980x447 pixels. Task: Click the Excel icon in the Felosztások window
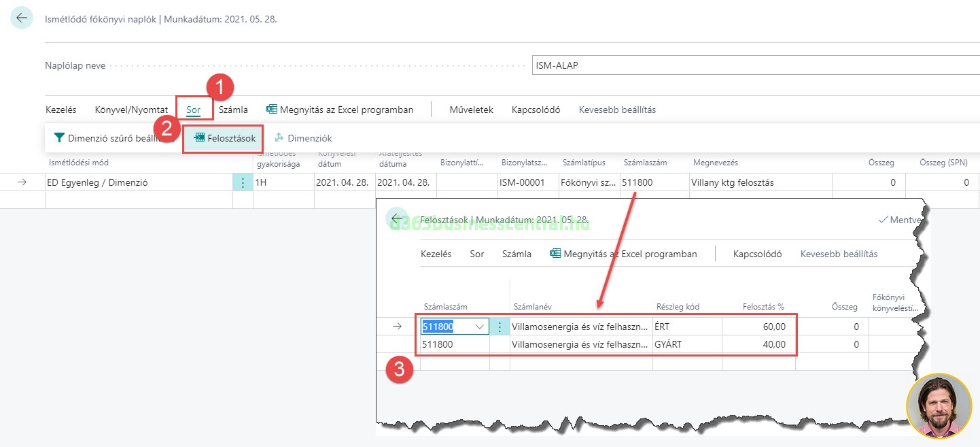point(555,254)
